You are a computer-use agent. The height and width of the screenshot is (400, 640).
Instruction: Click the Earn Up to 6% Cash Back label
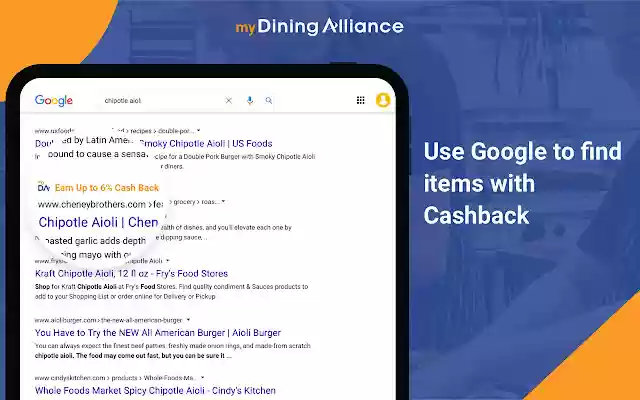click(x=107, y=188)
